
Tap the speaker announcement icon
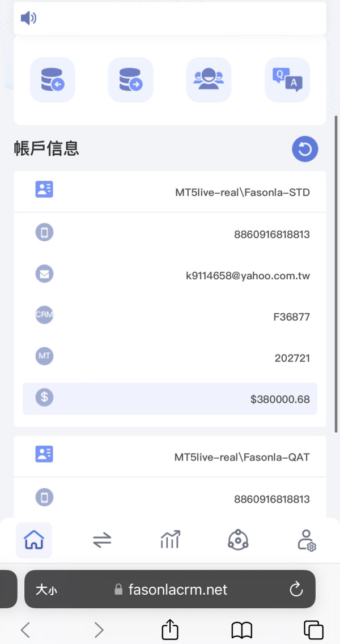pyautogui.click(x=28, y=19)
